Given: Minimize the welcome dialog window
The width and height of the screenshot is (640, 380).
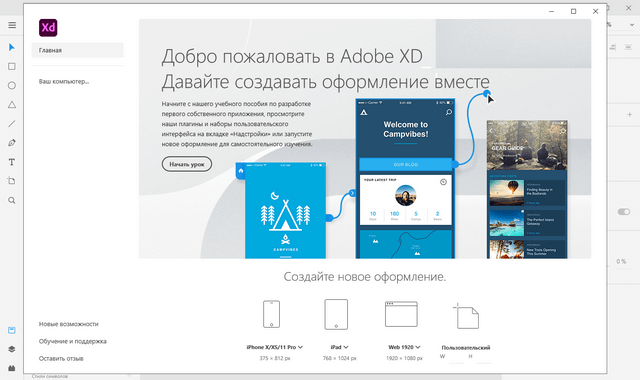Looking at the screenshot, I should point(551,11).
